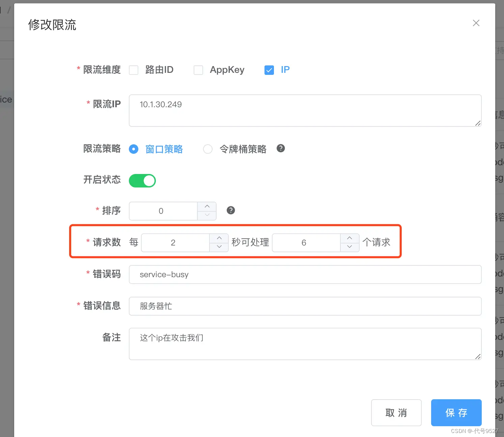Click the 路由ID label text
Screen dimensions: 504x437
pos(159,70)
